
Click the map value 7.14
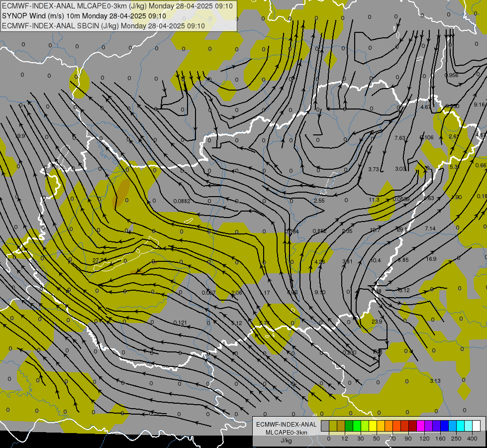coord(430,228)
